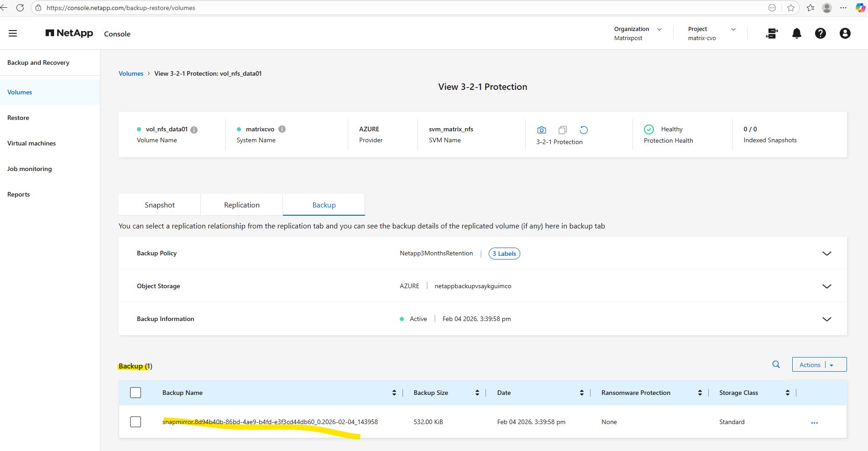Screen dimensions: 868x451
Task: Check the snapmirror backup row checkbox
Action: point(136,422)
